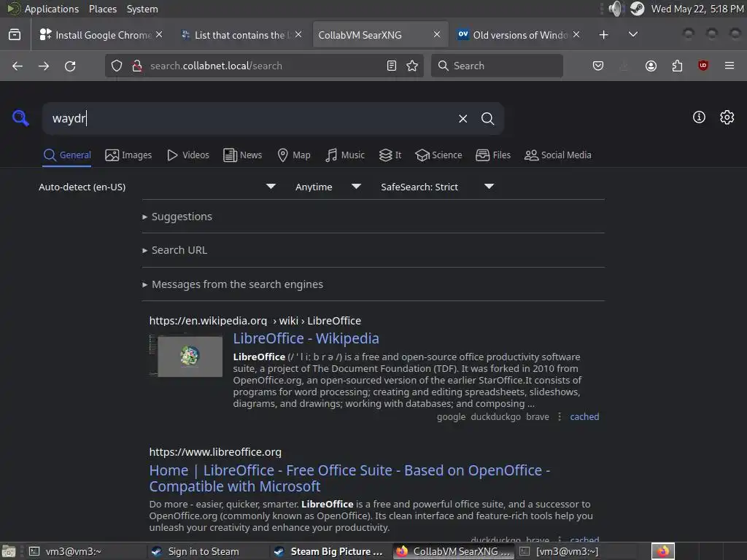Focus the Firefox toolbar Search box

click(497, 66)
